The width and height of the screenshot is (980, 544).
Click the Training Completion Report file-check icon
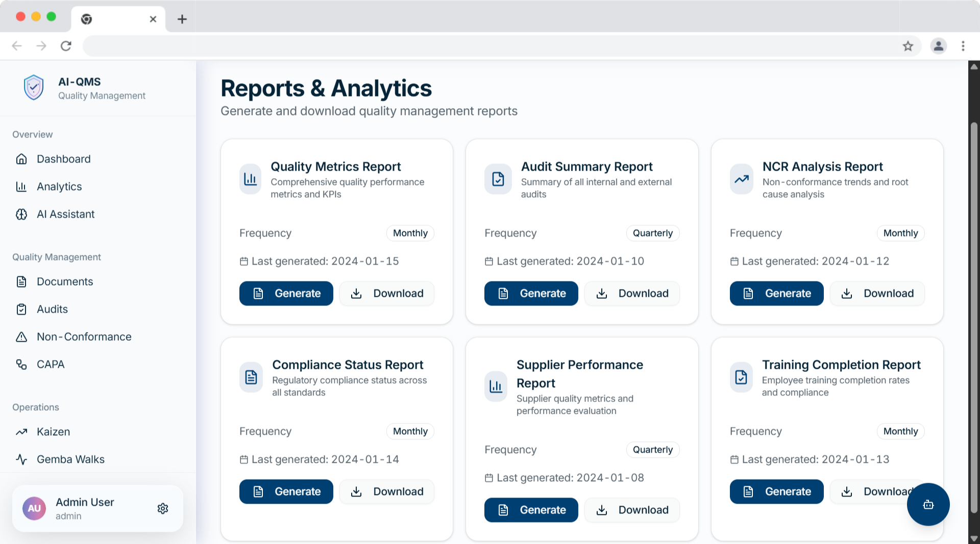[741, 377]
